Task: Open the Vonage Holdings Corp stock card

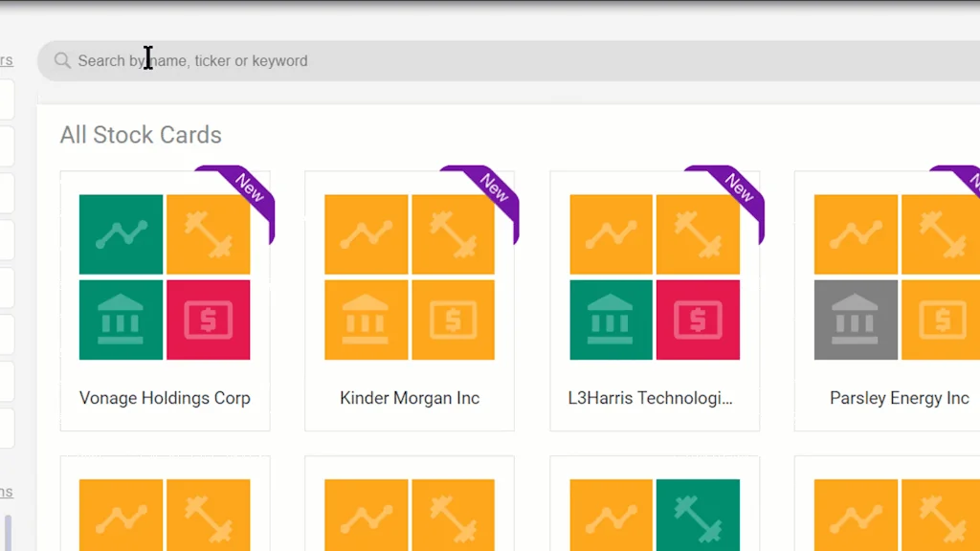Action: pyautogui.click(x=165, y=398)
